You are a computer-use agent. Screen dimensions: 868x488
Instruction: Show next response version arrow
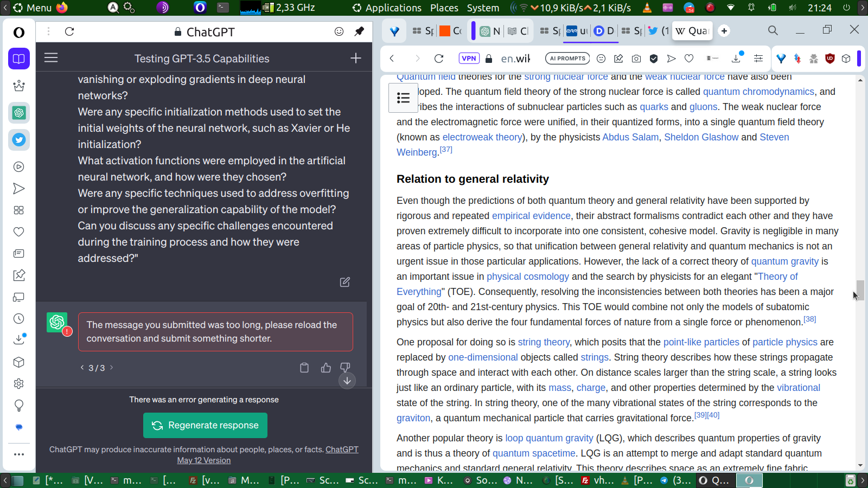click(112, 368)
